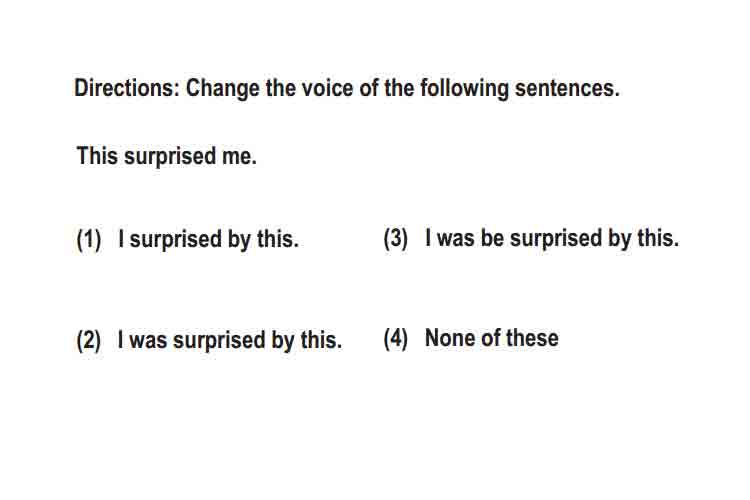The width and height of the screenshot is (750, 500).
Task: Click the word 'surprised' in the question sentence
Action: (x=170, y=156)
